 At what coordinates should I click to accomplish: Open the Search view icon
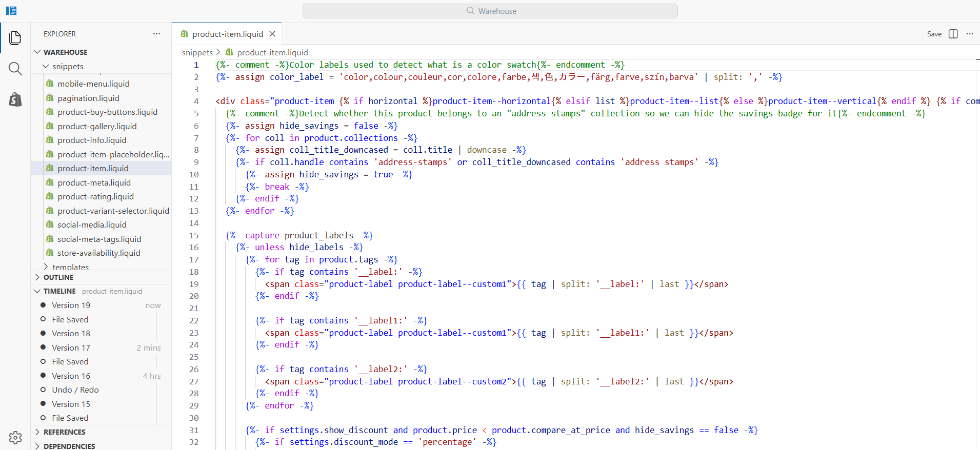[15, 69]
